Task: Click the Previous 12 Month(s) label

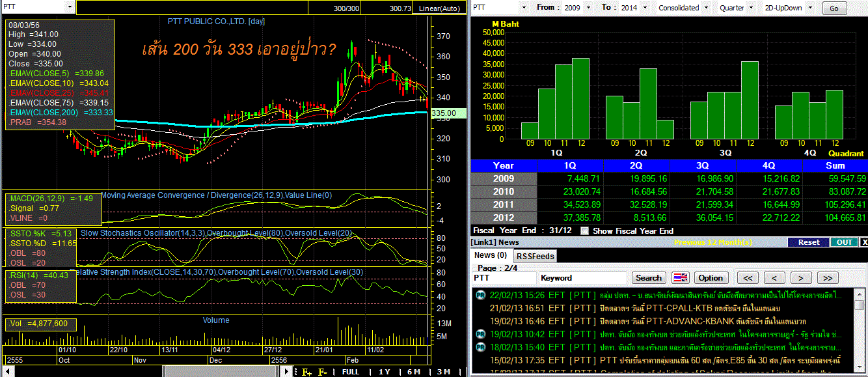Action: (713, 242)
